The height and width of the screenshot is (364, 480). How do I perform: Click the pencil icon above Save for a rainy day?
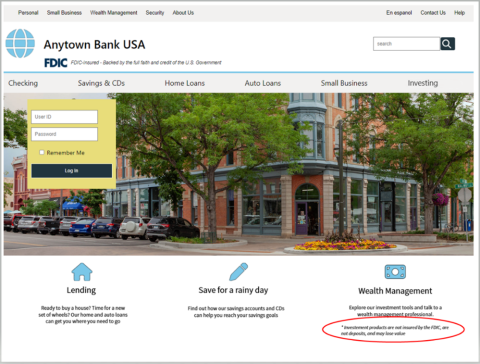pyautogui.click(x=238, y=272)
